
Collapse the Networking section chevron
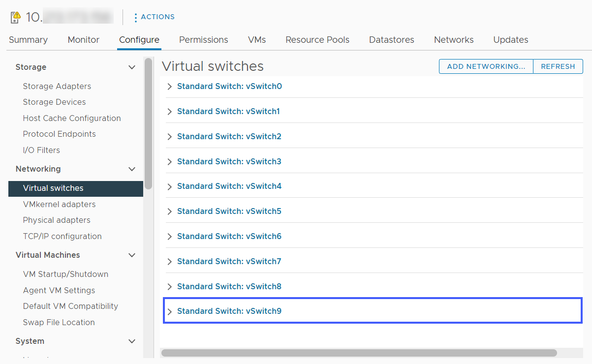point(132,169)
